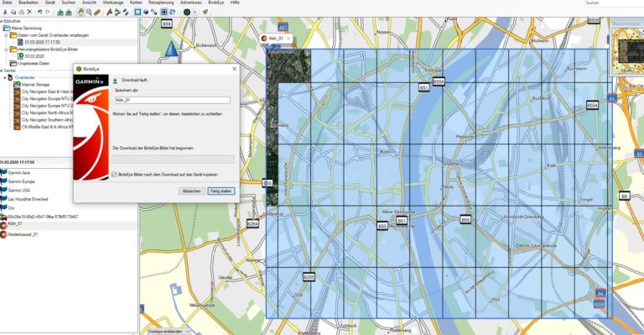Screen dimensions: 644x335
Task: Select City Navigator North Africa map
Action: [x=47, y=113]
